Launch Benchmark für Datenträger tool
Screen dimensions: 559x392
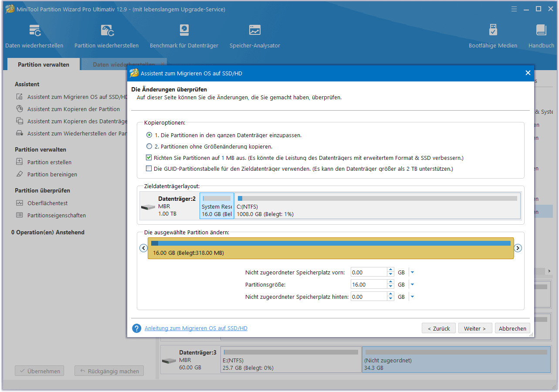[184, 30]
